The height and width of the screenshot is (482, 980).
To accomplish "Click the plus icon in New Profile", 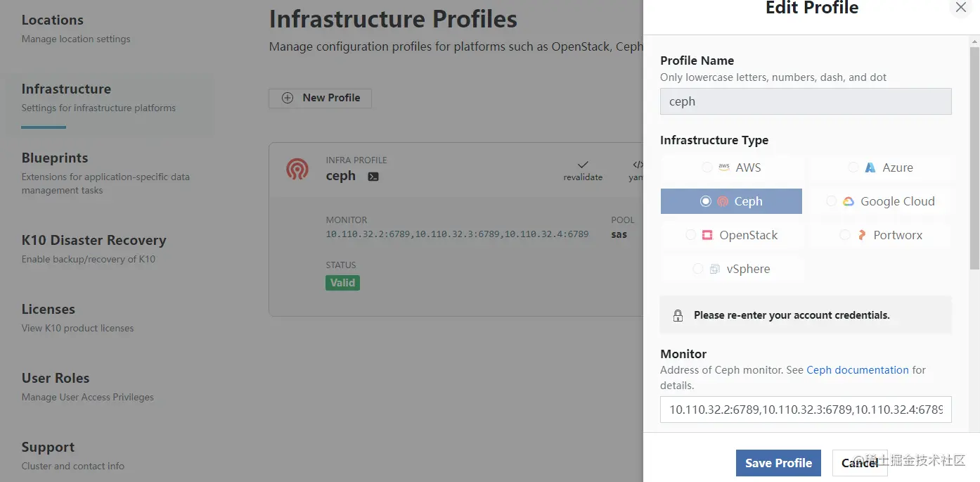I will point(288,98).
